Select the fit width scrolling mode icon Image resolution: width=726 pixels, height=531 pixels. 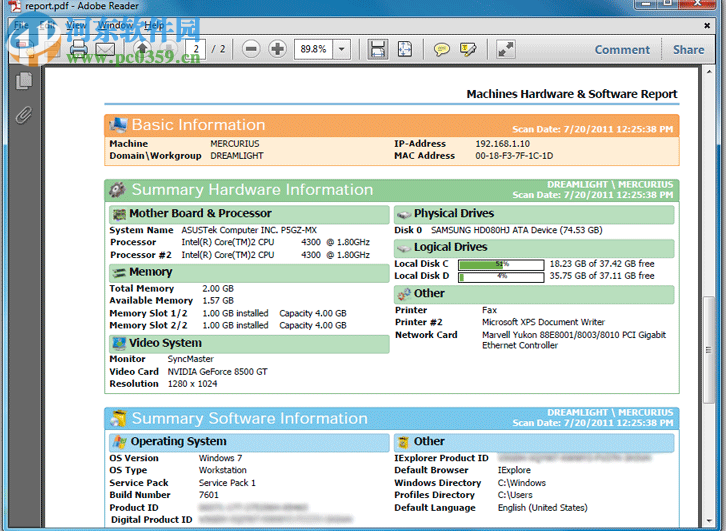click(377, 49)
